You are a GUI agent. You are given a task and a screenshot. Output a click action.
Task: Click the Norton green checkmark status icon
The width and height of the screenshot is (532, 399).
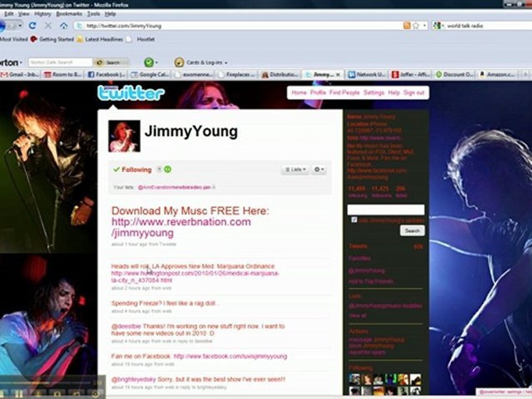(x=149, y=62)
